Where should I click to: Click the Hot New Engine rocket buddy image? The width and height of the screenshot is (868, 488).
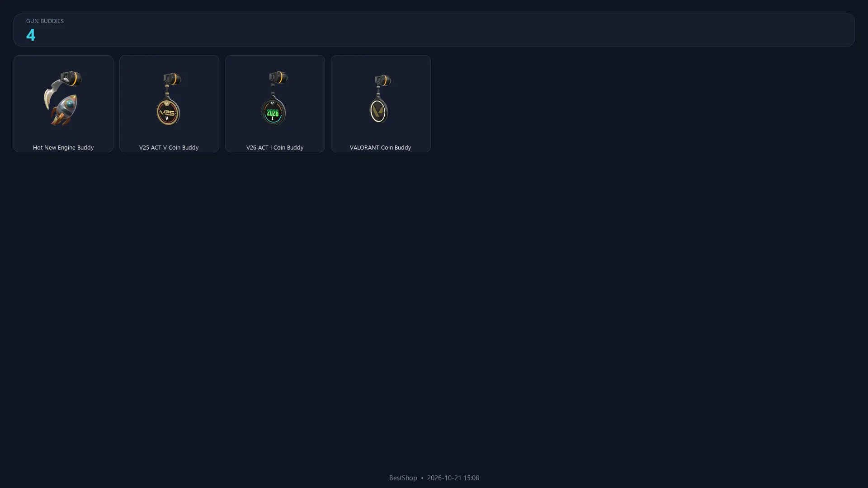point(63,99)
